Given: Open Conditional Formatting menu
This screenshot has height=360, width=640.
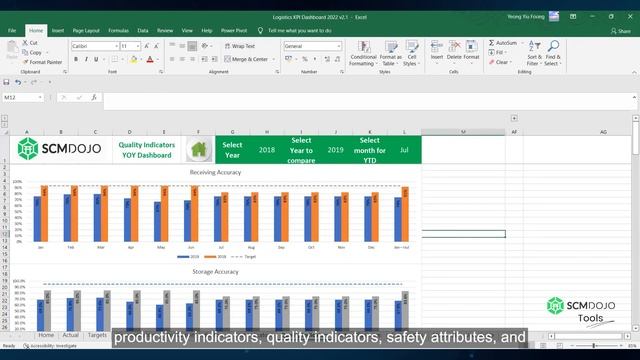Looking at the screenshot, I should 363,53.
